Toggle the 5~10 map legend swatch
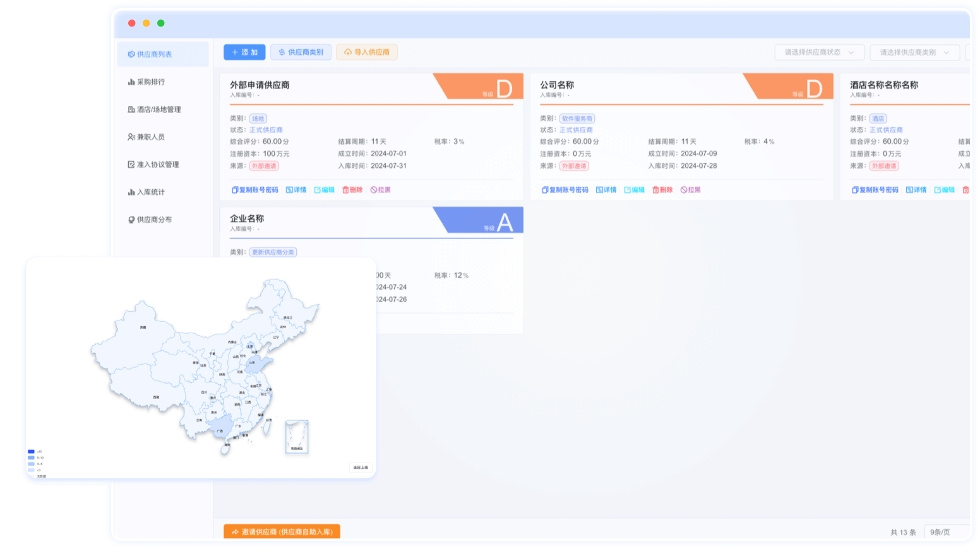Image resolution: width=980 pixels, height=549 pixels. click(x=31, y=458)
